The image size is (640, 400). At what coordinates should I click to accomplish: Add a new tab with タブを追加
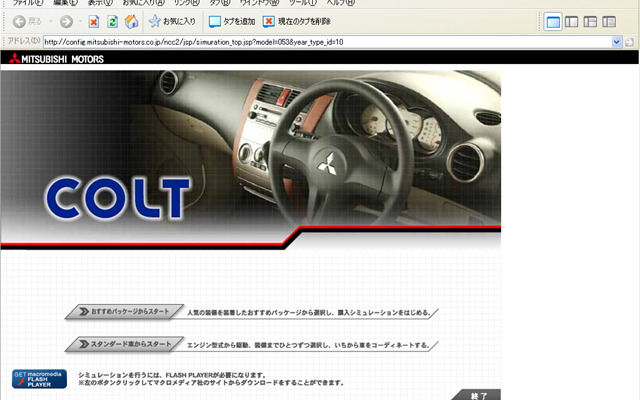pyautogui.click(x=231, y=21)
